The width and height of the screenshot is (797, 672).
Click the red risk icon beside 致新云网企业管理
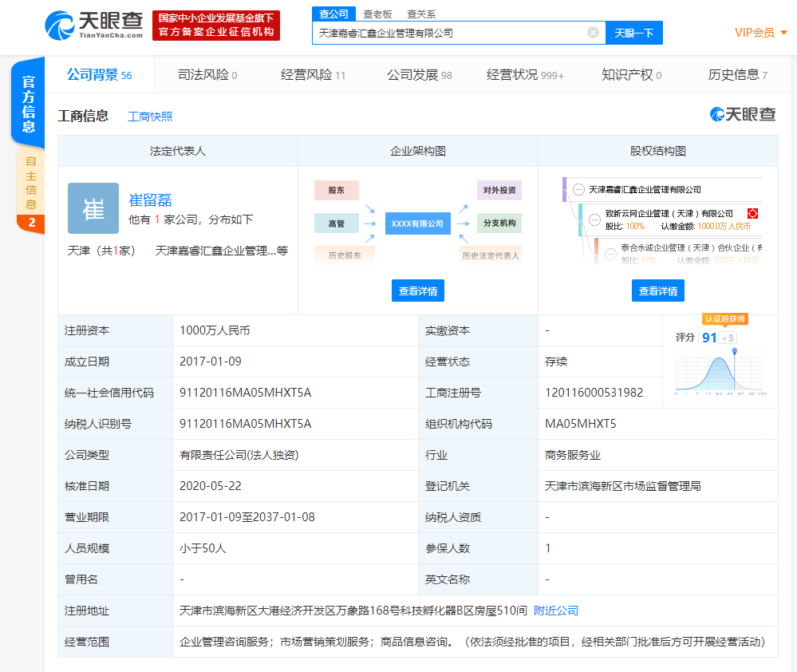(x=753, y=214)
